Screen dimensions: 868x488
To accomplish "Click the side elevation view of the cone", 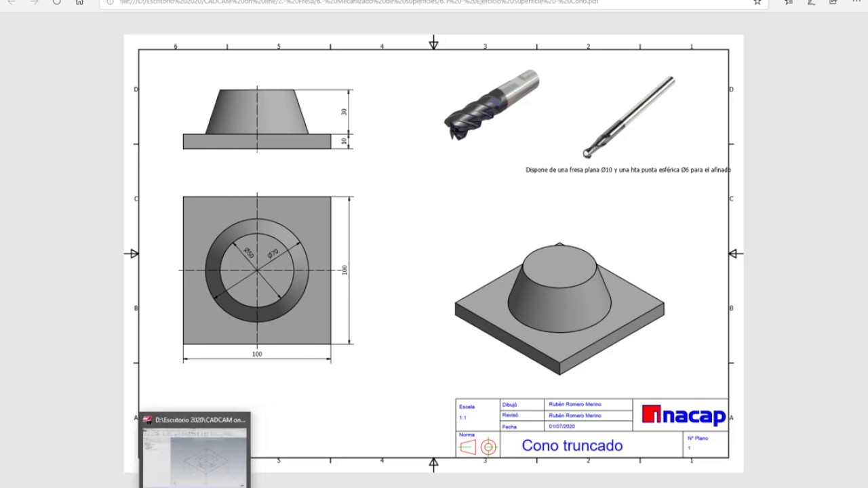I will 257,119.
